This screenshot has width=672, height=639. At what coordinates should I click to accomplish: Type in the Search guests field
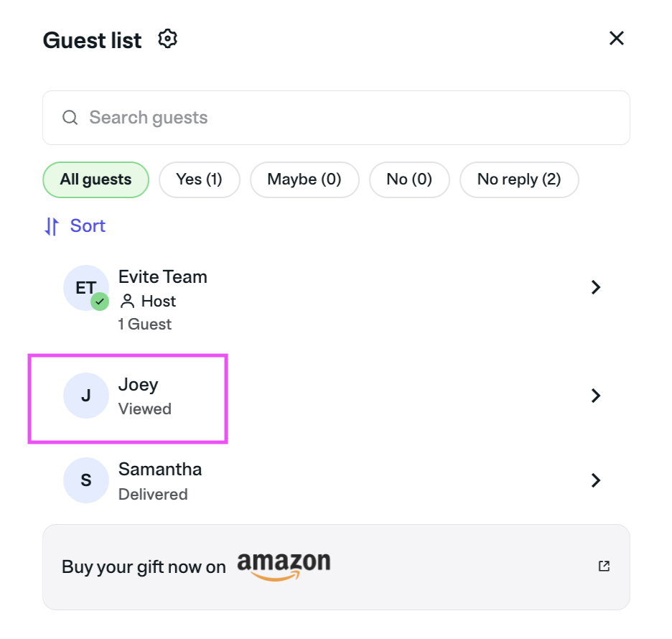click(x=345, y=118)
